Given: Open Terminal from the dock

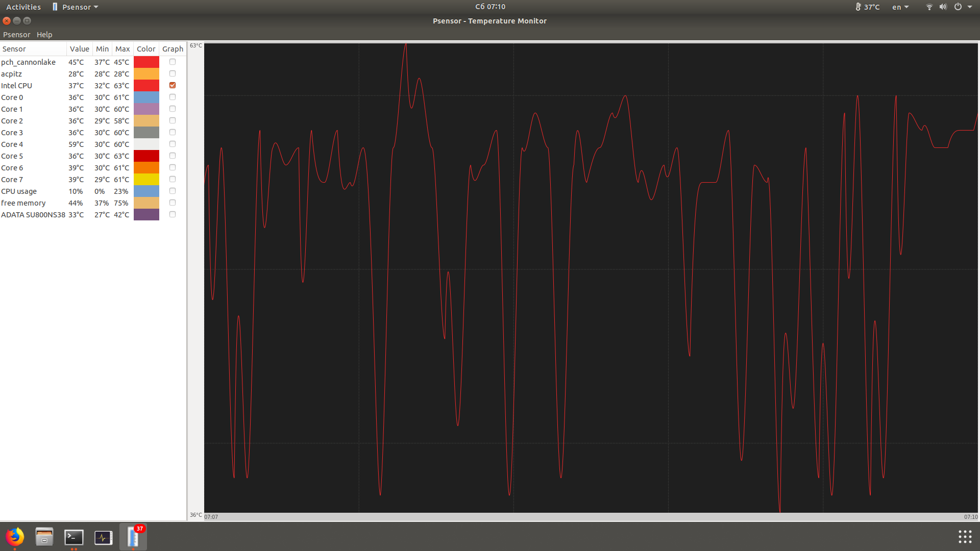Looking at the screenshot, I should tap(74, 537).
